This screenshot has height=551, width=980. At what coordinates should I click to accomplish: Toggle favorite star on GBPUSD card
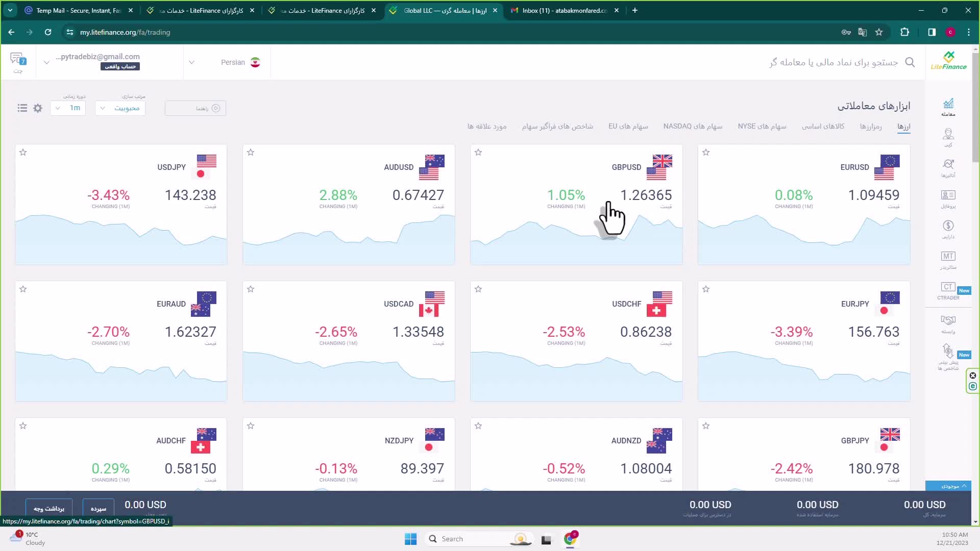point(478,152)
